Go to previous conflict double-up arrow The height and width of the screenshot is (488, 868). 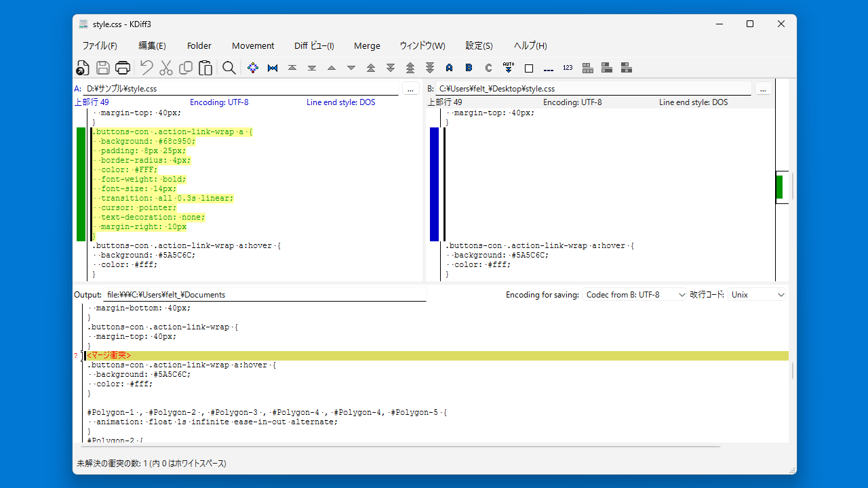click(371, 68)
